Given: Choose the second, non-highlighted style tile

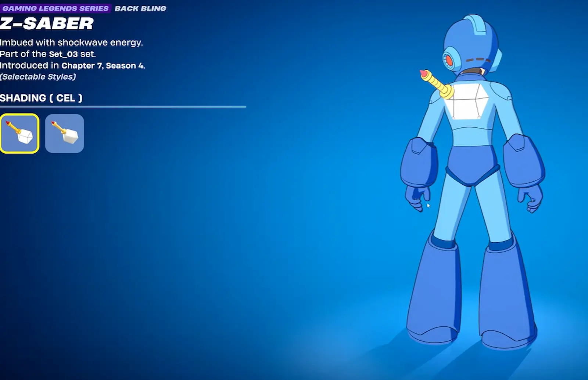Looking at the screenshot, I should click(64, 134).
